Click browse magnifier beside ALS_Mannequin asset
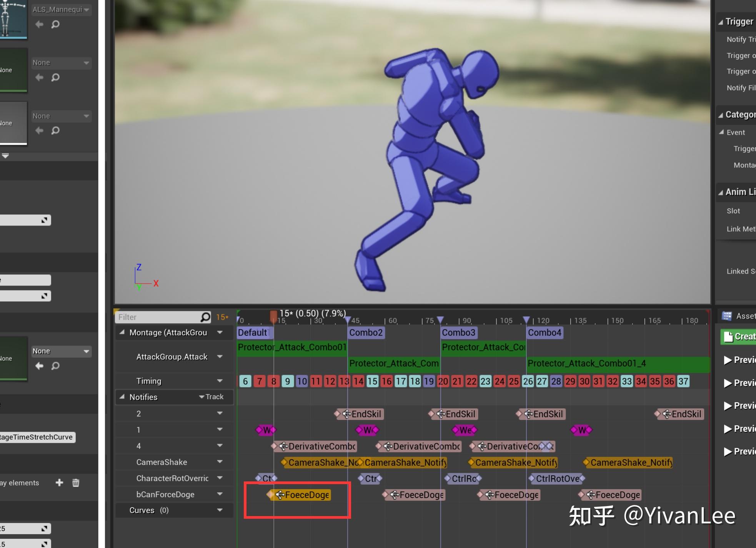Viewport: 756px width, 548px height. 55,25
